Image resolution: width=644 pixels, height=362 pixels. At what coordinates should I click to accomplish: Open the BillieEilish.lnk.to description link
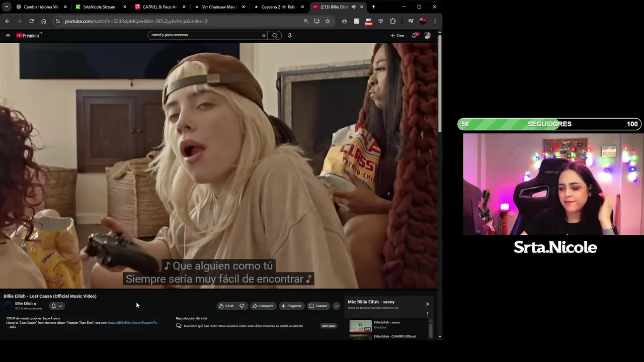point(133,323)
